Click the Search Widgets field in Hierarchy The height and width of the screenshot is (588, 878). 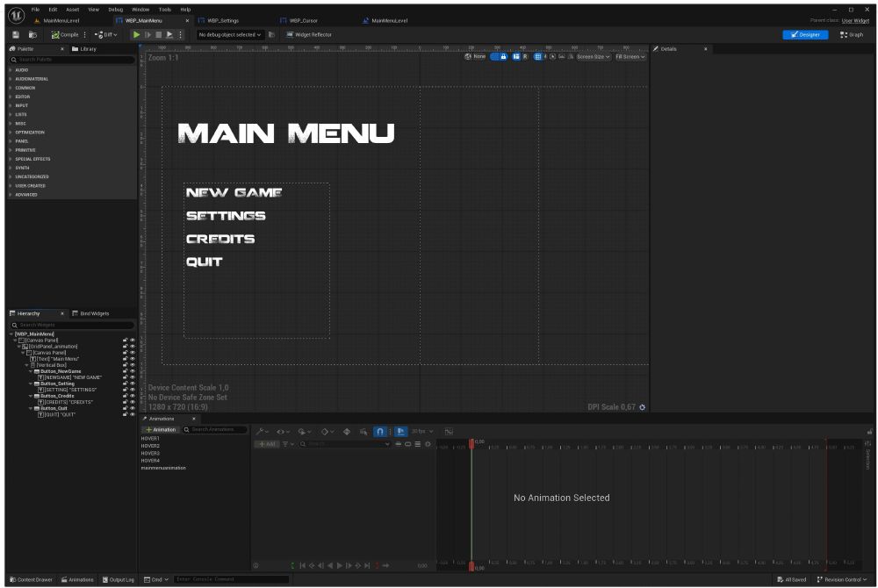point(72,325)
